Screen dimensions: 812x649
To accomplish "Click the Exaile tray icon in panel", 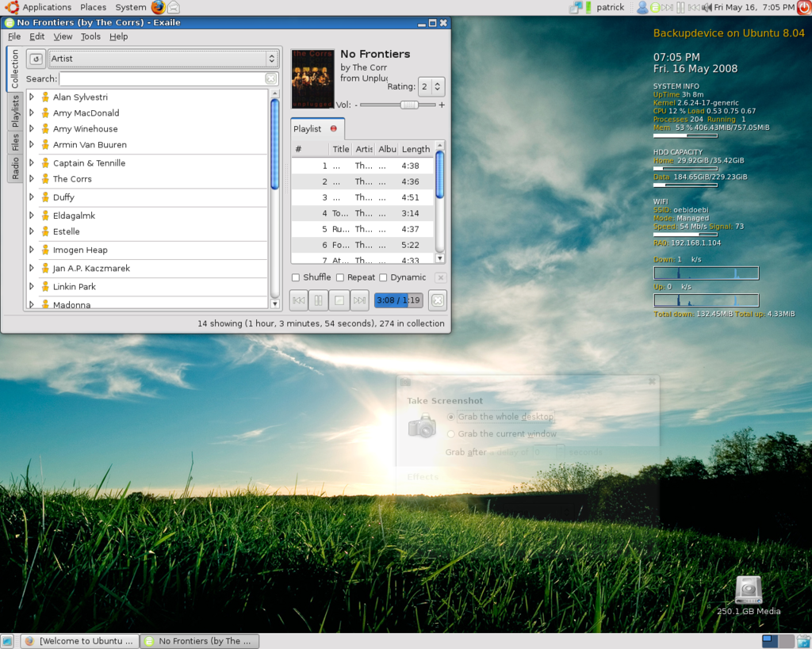I will click(655, 7).
